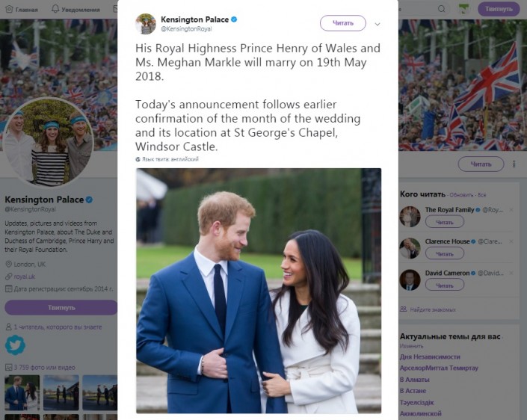Follow Kensington Palace with tweet's Читать button
The image size is (527, 420).
pos(342,23)
